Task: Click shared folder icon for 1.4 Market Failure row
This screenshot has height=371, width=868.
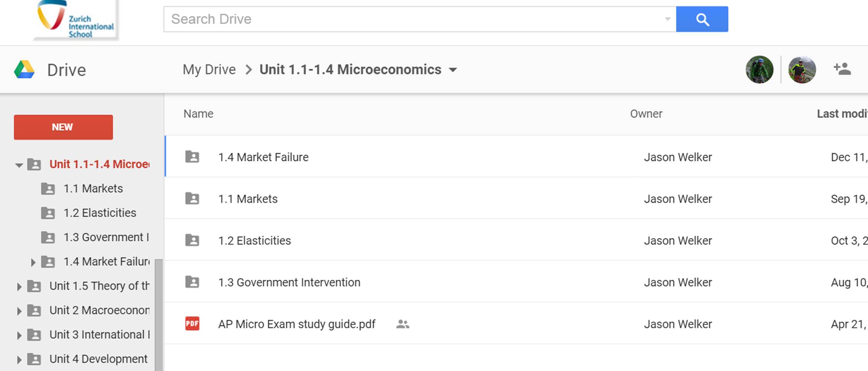Action: pyautogui.click(x=192, y=157)
